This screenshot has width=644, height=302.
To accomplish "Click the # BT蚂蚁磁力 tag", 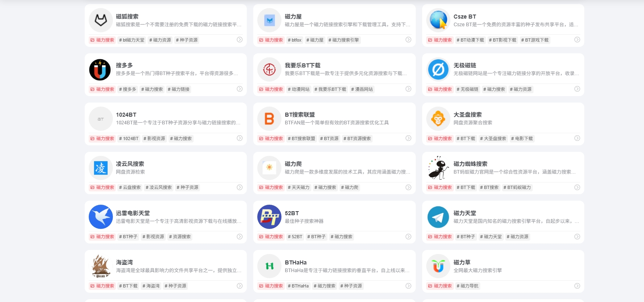I will pyautogui.click(x=517, y=187).
